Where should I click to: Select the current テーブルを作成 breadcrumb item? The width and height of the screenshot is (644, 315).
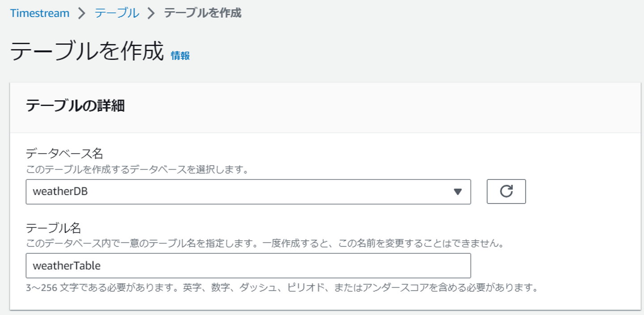(203, 13)
